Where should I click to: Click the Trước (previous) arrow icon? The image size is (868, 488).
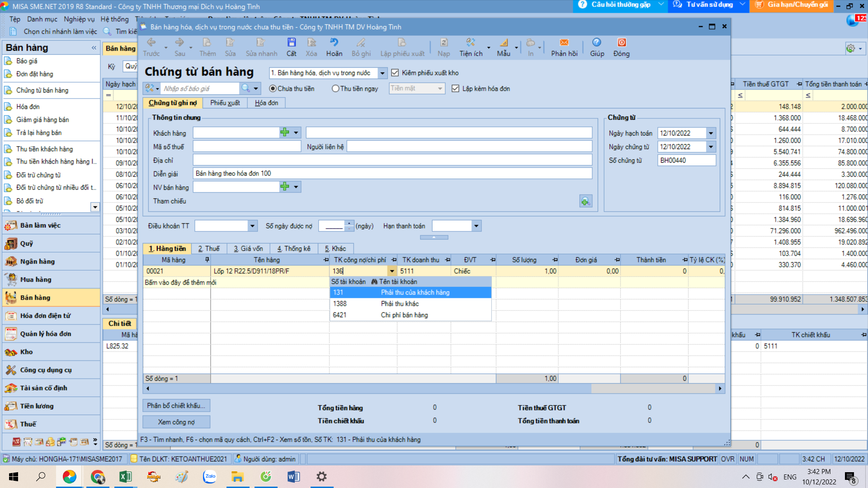pos(151,42)
